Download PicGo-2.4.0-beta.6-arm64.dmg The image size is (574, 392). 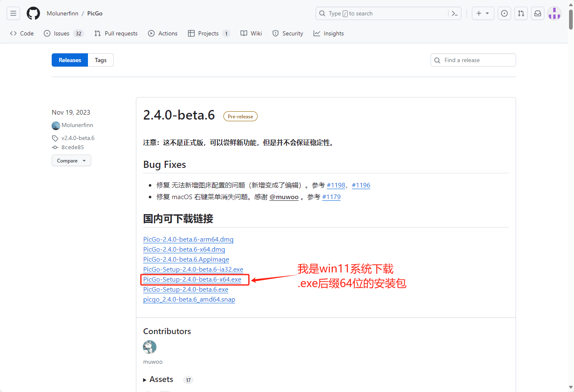click(188, 239)
